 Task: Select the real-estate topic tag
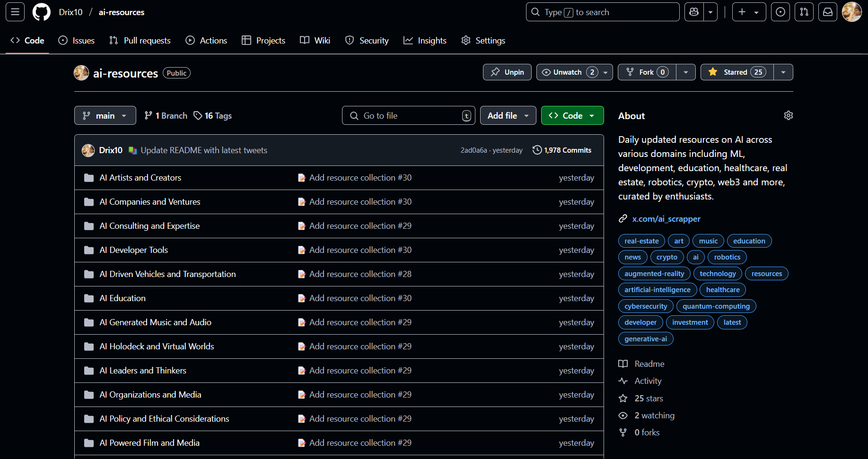tap(641, 241)
